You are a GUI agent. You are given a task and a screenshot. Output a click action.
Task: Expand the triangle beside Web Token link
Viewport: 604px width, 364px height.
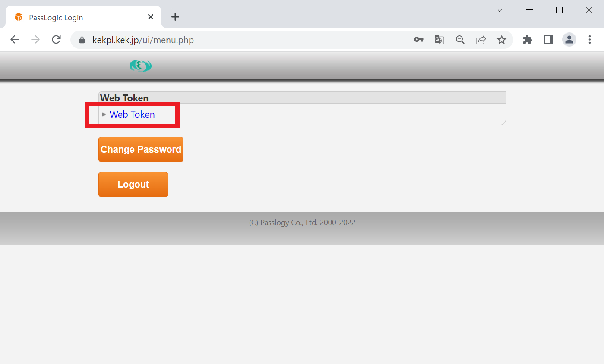104,114
